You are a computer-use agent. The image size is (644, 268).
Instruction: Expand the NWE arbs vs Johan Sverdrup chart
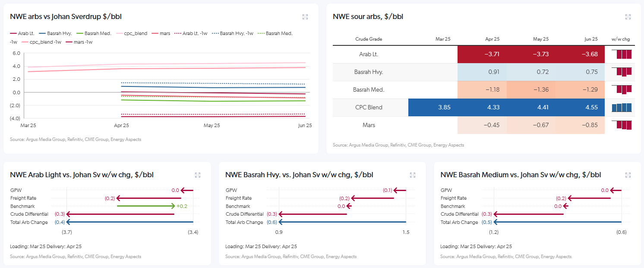pyautogui.click(x=305, y=17)
